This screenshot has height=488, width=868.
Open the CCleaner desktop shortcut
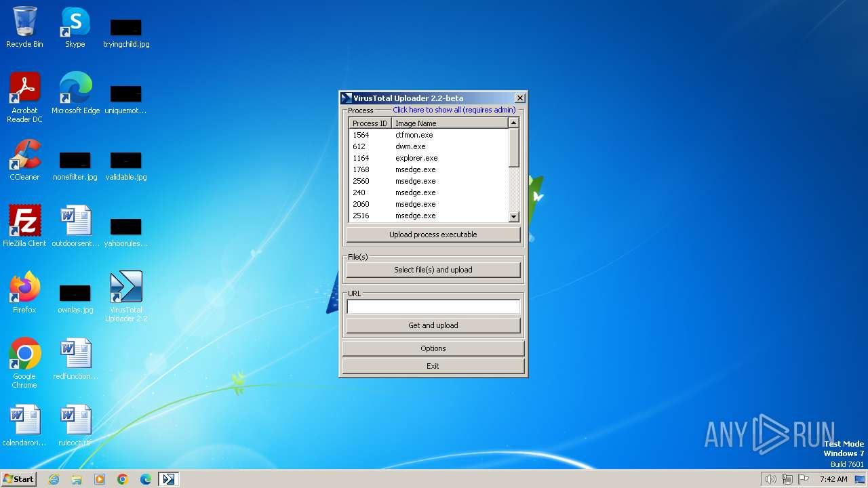point(24,160)
